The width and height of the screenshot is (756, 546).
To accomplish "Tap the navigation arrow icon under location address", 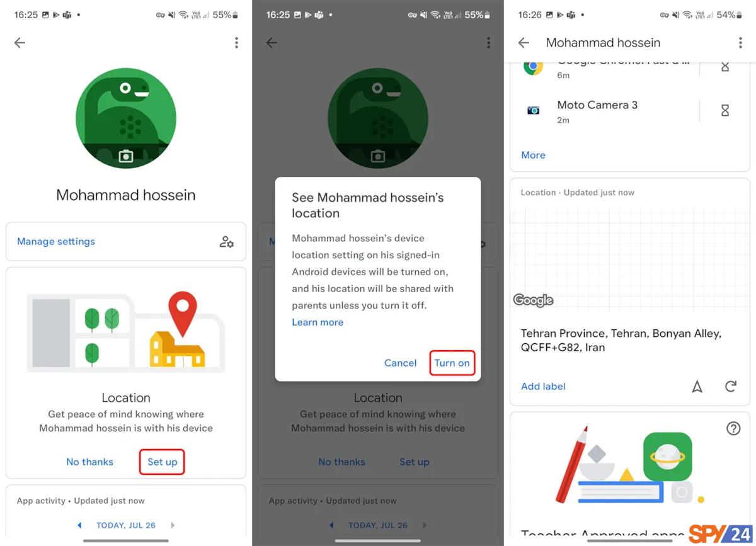I will pos(697,387).
